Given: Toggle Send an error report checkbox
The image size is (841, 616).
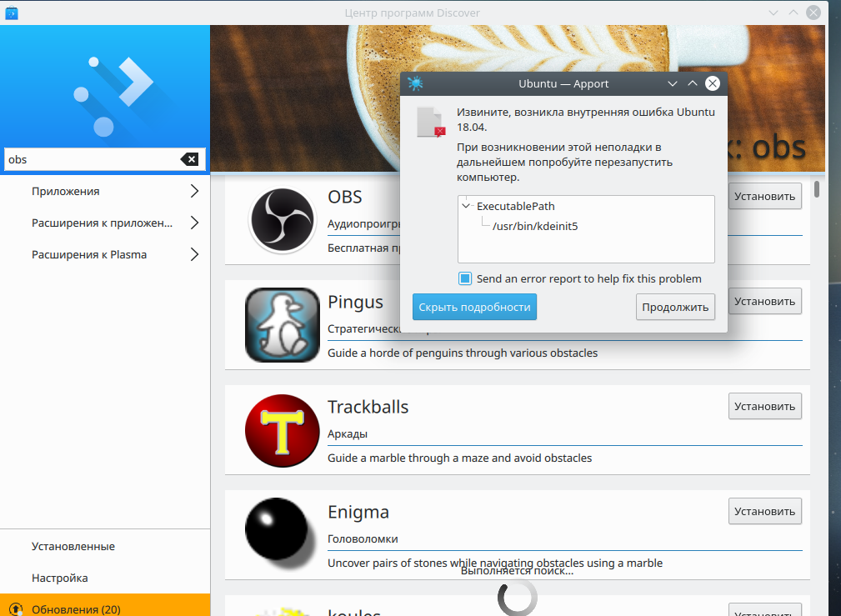Looking at the screenshot, I should [465, 278].
